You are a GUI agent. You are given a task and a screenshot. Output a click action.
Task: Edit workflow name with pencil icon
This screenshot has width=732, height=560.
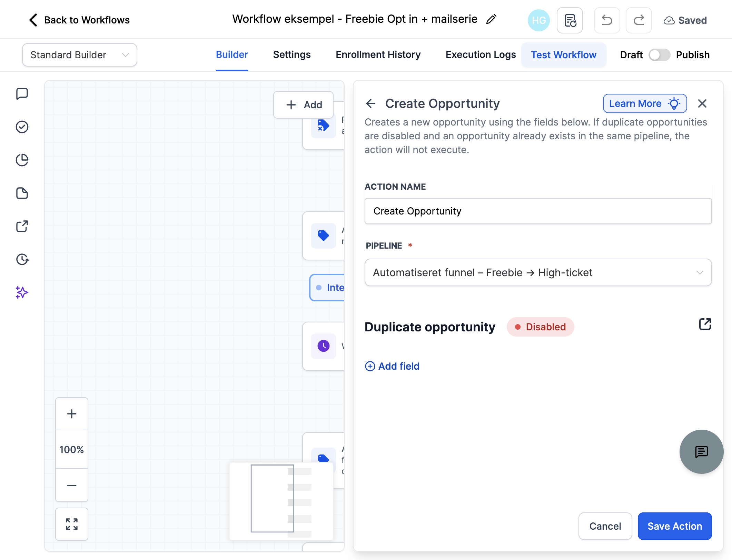[x=491, y=19]
